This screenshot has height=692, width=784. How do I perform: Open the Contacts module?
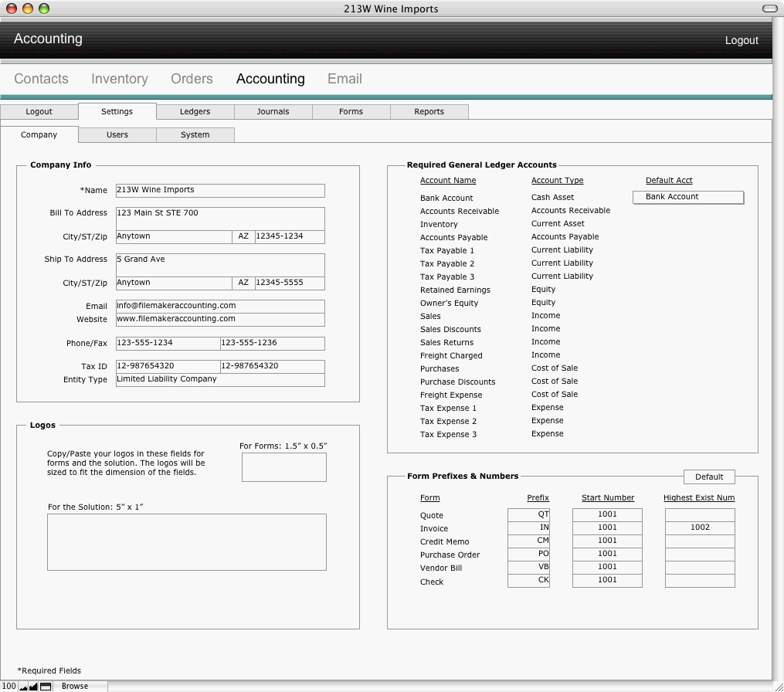(x=41, y=79)
